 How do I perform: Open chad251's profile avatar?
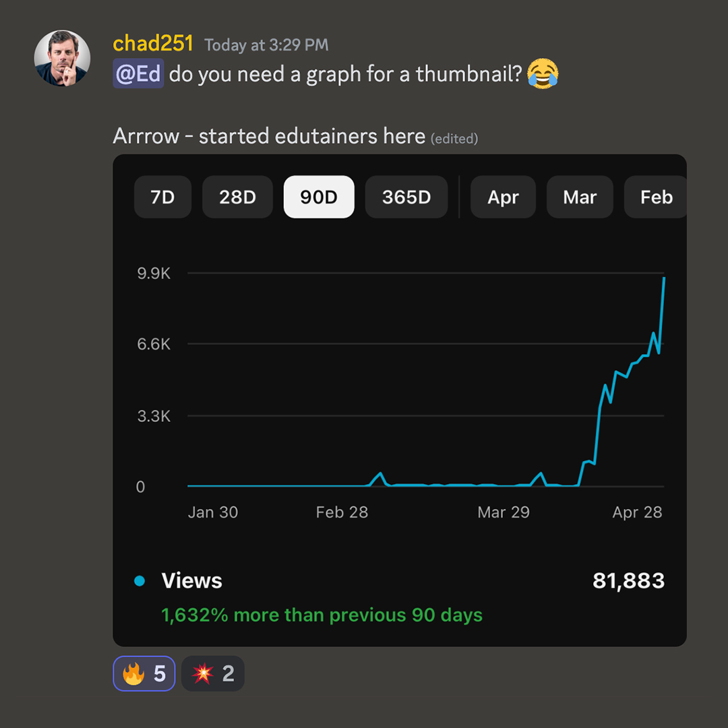click(x=62, y=58)
